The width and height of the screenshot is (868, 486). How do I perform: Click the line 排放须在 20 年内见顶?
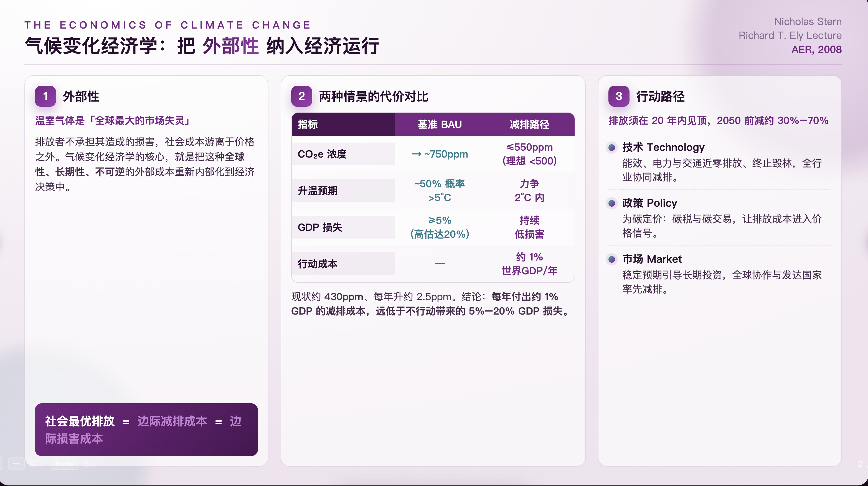(x=719, y=120)
